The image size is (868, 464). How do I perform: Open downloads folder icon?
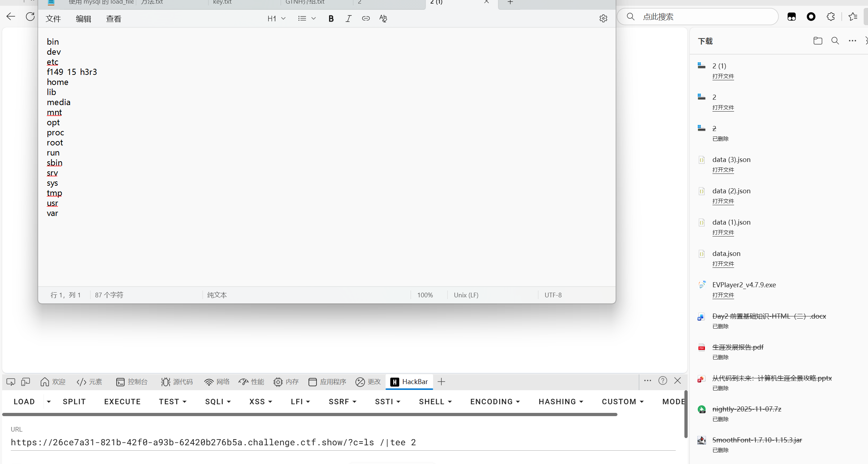point(818,41)
